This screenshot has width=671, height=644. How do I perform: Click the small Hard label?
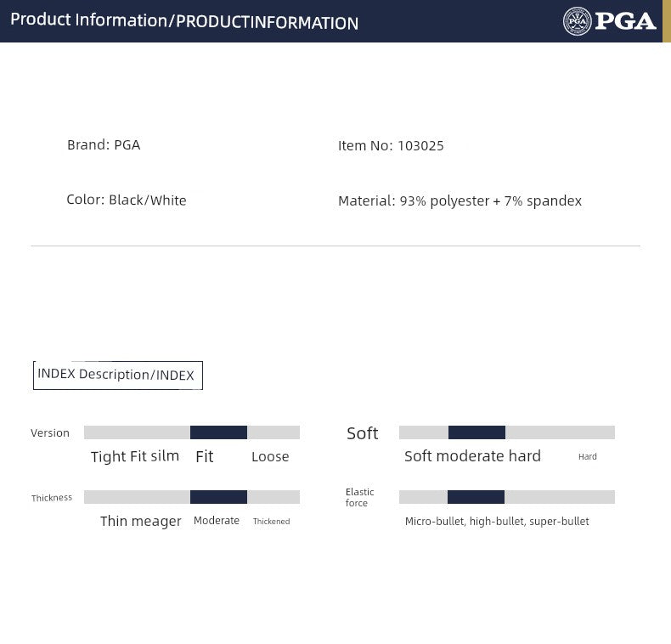[588, 457]
